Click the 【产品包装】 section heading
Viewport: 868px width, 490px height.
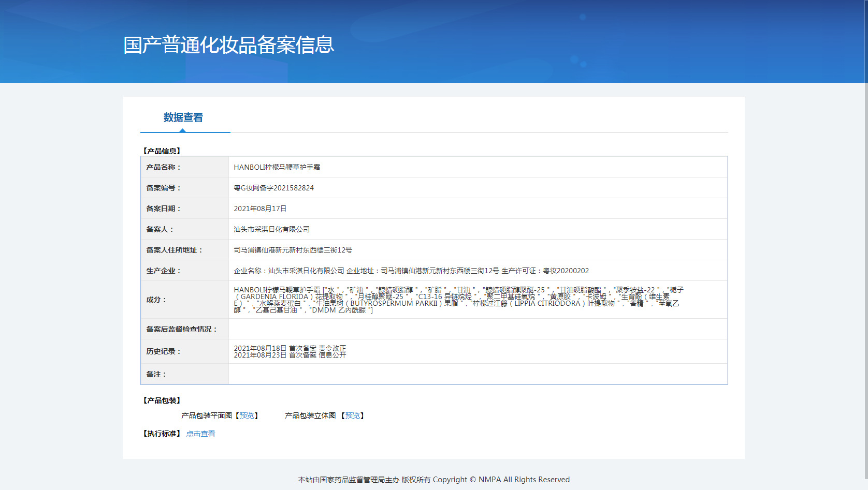pos(162,400)
